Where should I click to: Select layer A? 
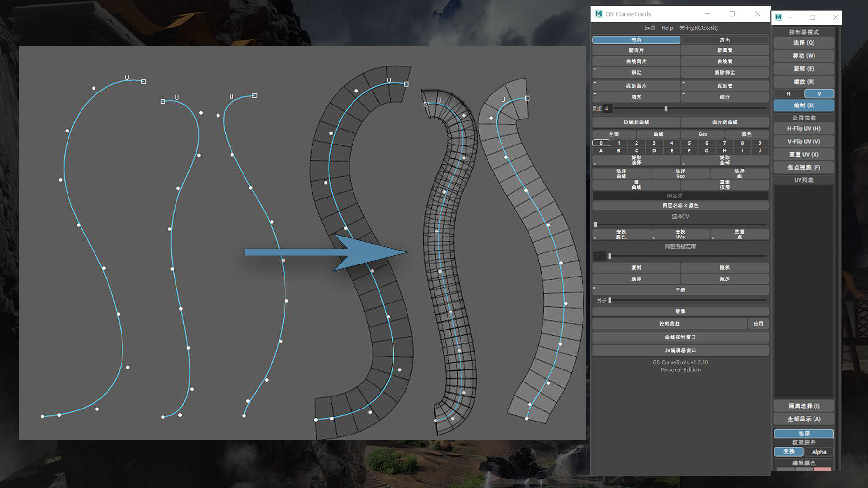(x=601, y=151)
